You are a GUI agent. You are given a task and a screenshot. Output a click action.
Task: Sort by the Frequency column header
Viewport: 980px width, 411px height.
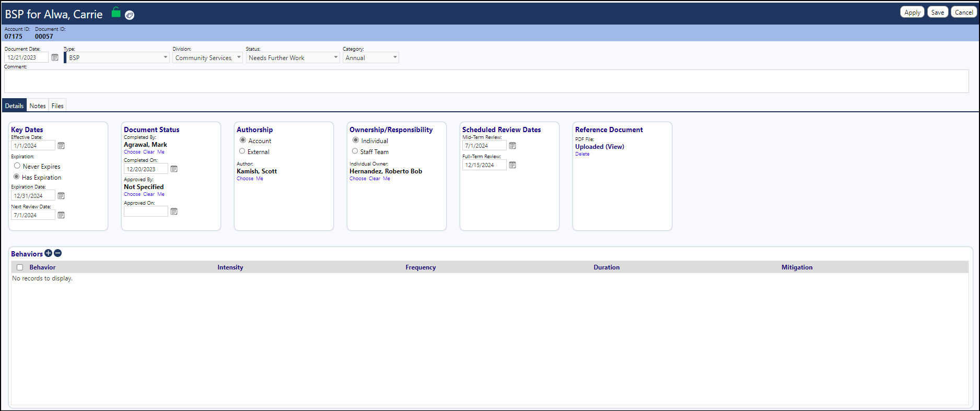(421, 267)
